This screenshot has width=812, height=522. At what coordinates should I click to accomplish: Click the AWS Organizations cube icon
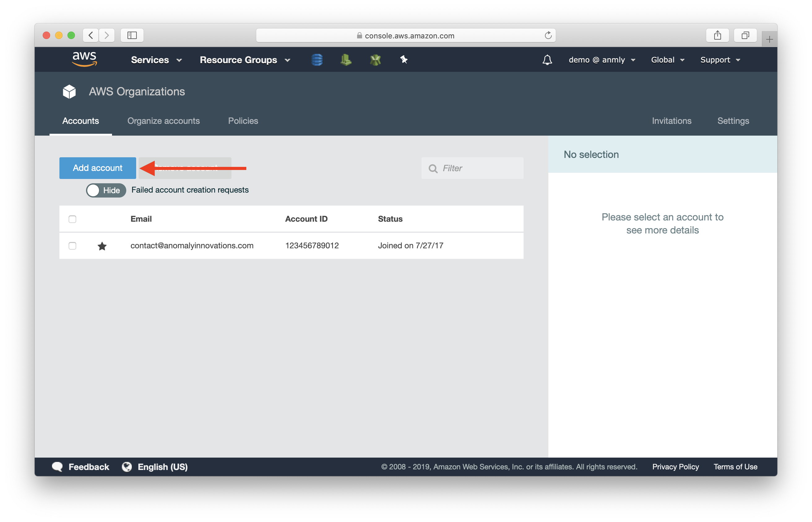pos(70,91)
